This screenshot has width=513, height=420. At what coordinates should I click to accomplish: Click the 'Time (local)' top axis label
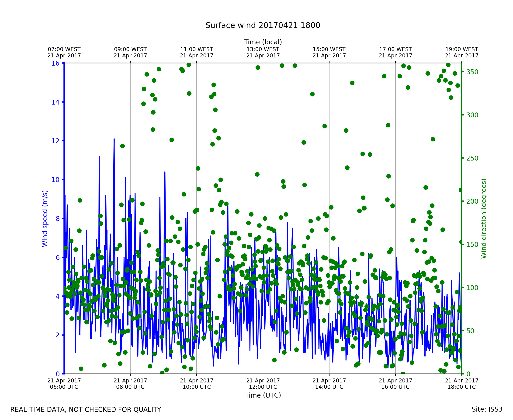pyautogui.click(x=263, y=42)
